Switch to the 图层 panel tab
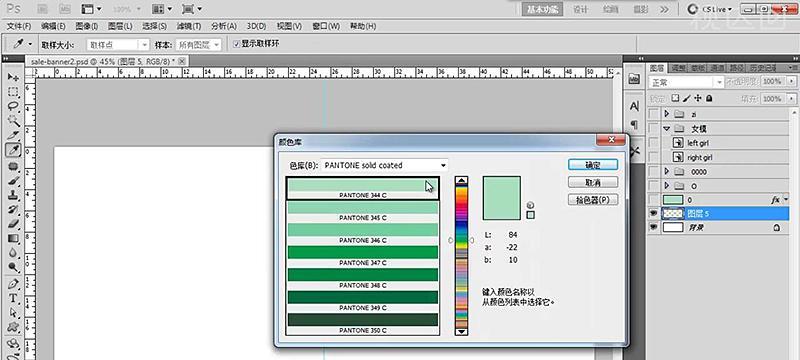The height and width of the screenshot is (360, 800). click(657, 67)
